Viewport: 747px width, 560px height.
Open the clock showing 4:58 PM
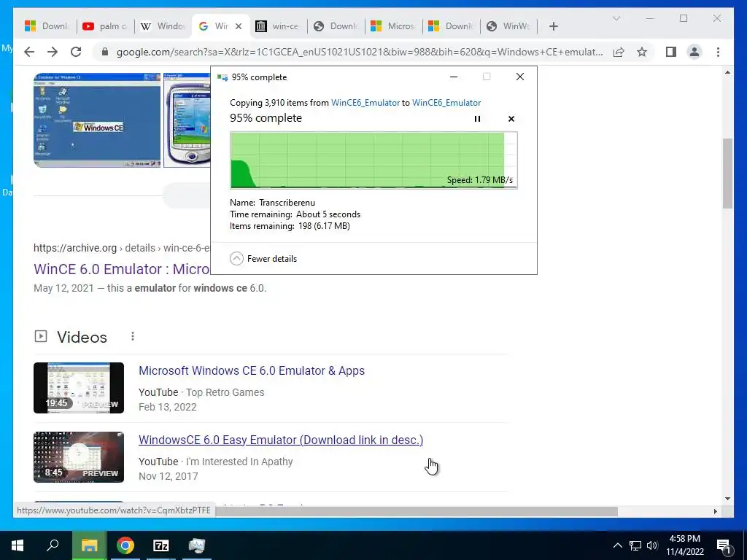tap(685, 545)
